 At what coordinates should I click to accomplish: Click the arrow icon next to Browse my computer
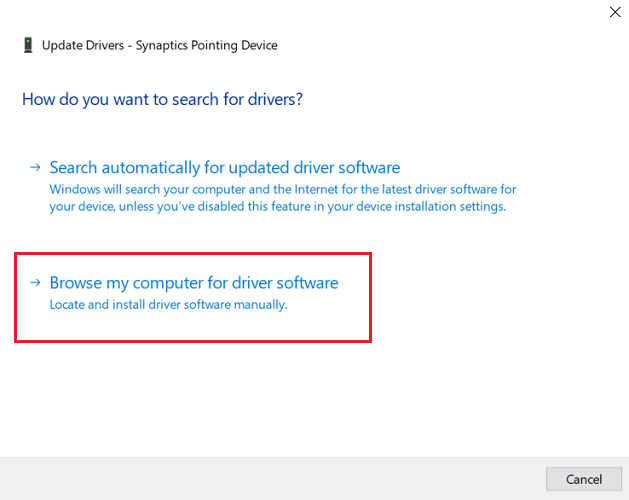[x=35, y=283]
